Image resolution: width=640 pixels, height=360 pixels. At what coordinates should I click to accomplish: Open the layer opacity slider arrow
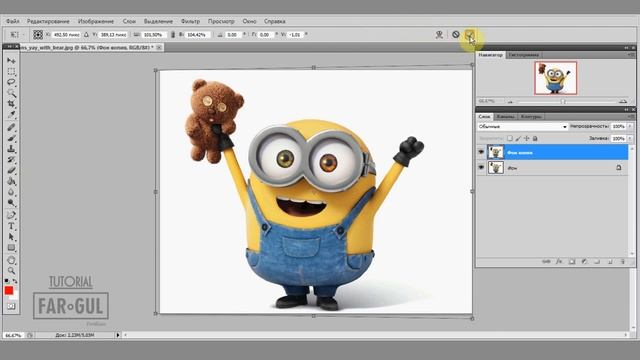point(630,127)
